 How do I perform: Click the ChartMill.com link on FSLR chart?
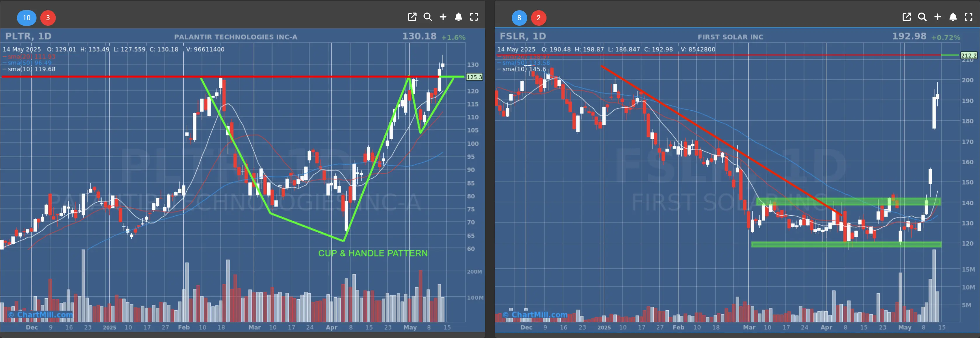535,314
